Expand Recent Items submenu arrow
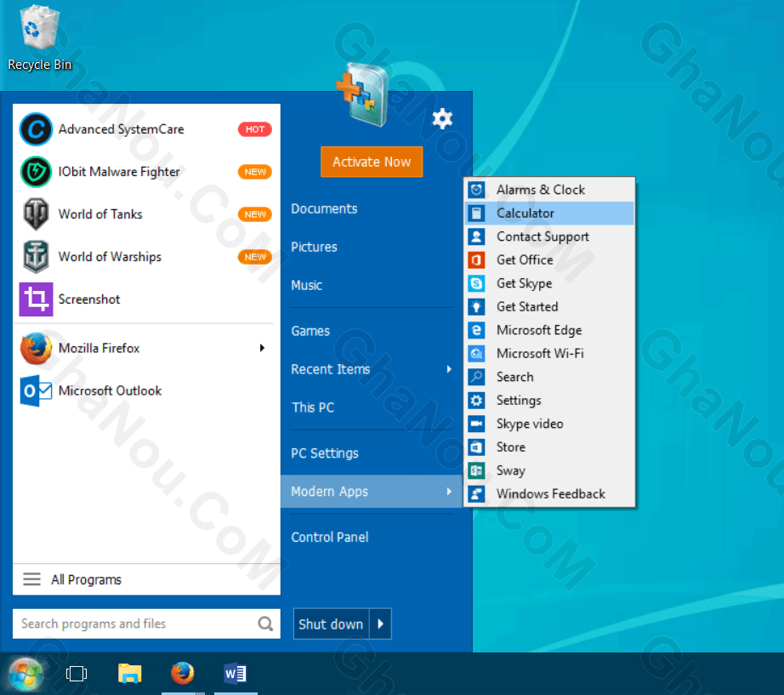Viewport: 784px width, 695px height. 449,369
